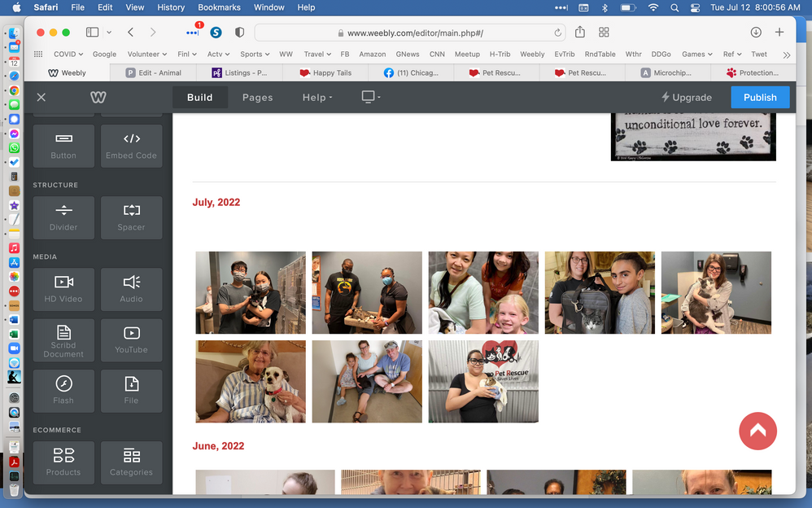Open the Help dropdown in the editor bar

pos(317,97)
